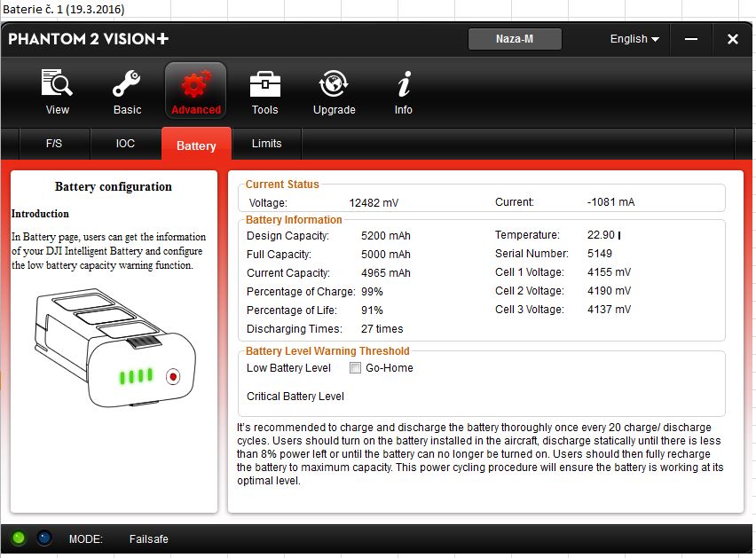Switch to the F/S tab
This screenshot has height=558, width=756.
coord(54,144)
